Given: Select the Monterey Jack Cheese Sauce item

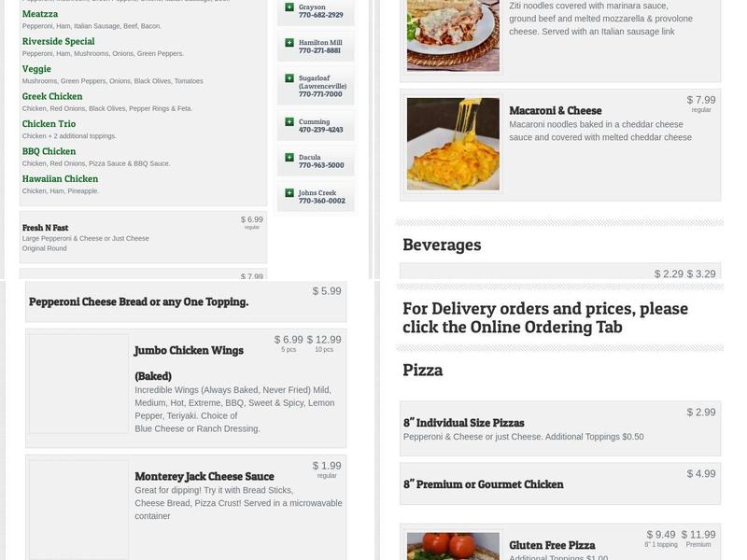Looking at the screenshot, I should tap(186, 508).
